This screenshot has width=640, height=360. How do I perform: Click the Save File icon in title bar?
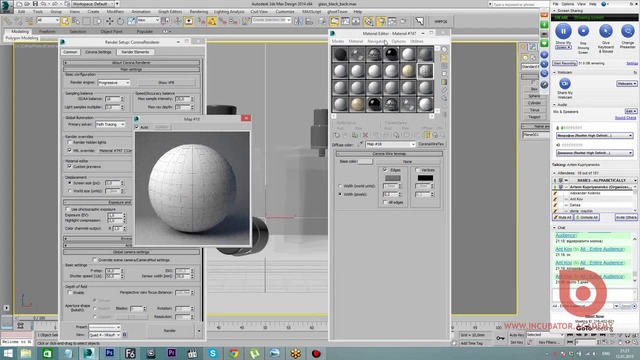(x=35, y=4)
